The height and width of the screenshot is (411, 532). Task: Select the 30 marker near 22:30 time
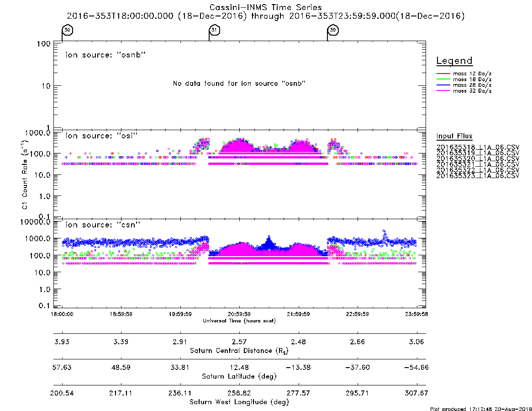[333, 30]
